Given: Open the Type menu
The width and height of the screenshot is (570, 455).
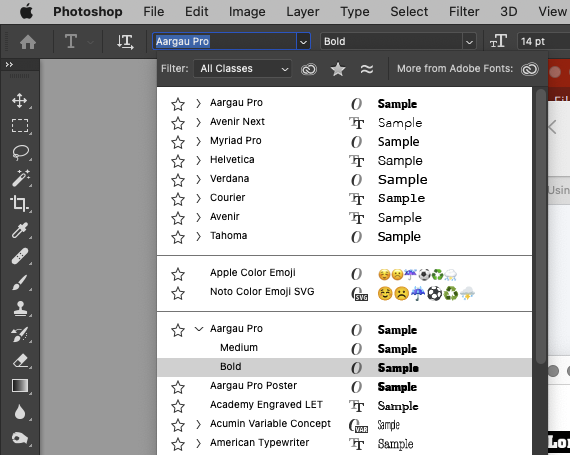Looking at the screenshot, I should point(355,12).
